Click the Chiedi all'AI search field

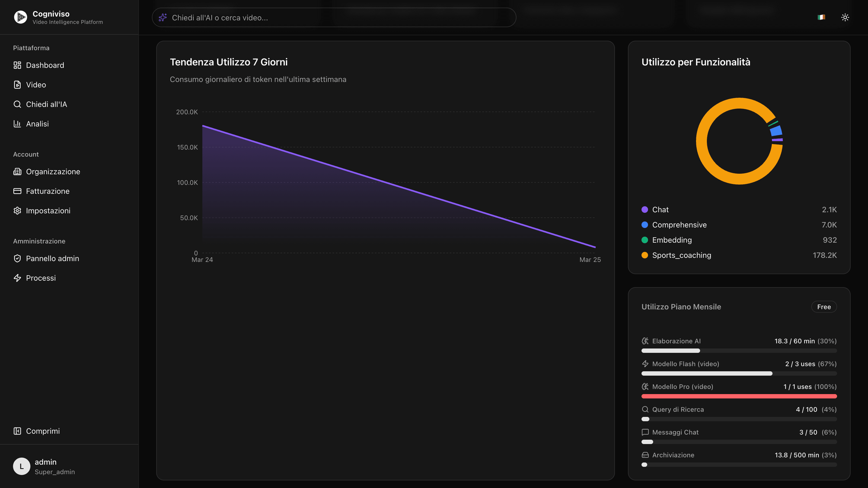coord(334,17)
